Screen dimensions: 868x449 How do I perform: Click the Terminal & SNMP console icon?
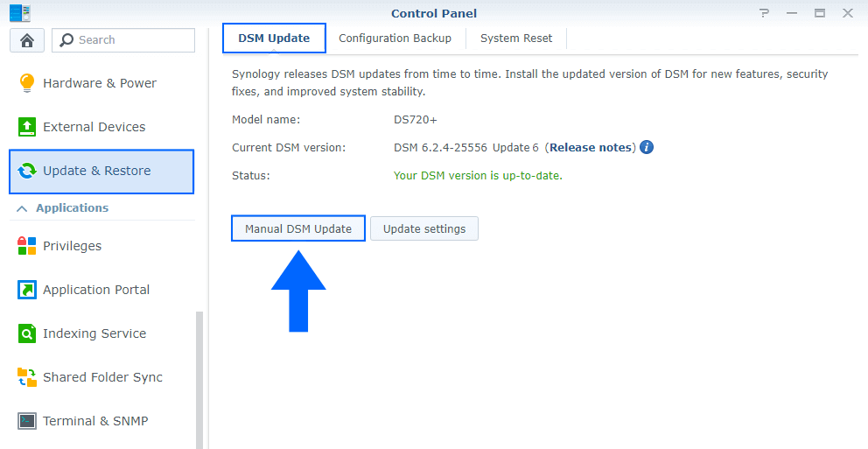click(x=26, y=421)
